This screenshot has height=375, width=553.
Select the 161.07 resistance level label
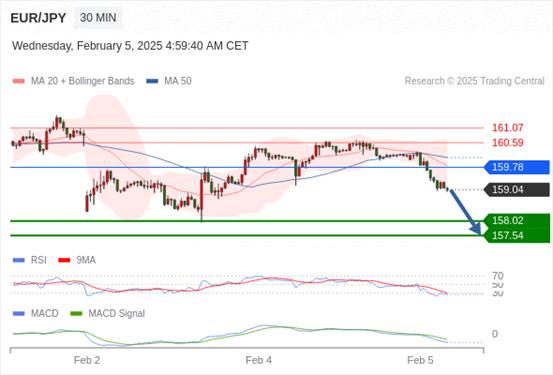[x=508, y=128]
